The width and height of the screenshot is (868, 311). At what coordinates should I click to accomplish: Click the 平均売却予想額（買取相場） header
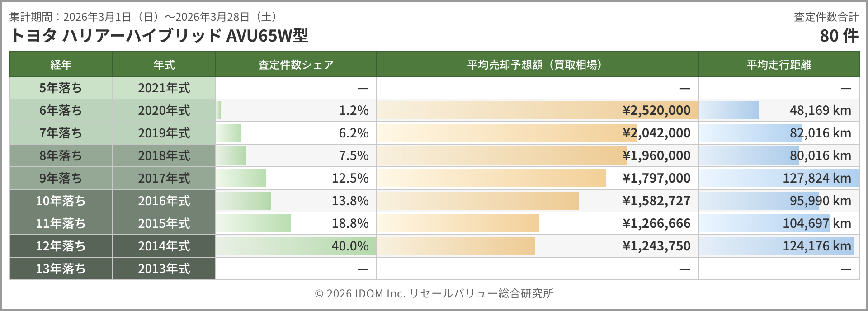click(537, 65)
